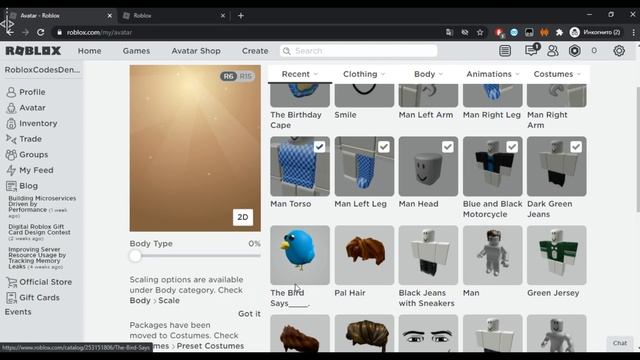
Task: Open the My Feed sidebar icon
Action: (11, 170)
